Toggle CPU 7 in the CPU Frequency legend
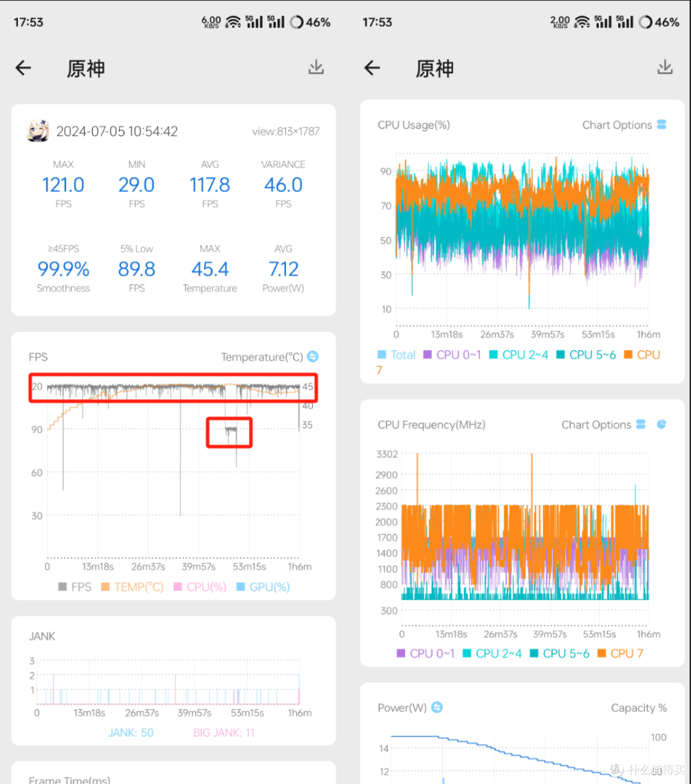This screenshot has width=691, height=784. click(x=621, y=654)
